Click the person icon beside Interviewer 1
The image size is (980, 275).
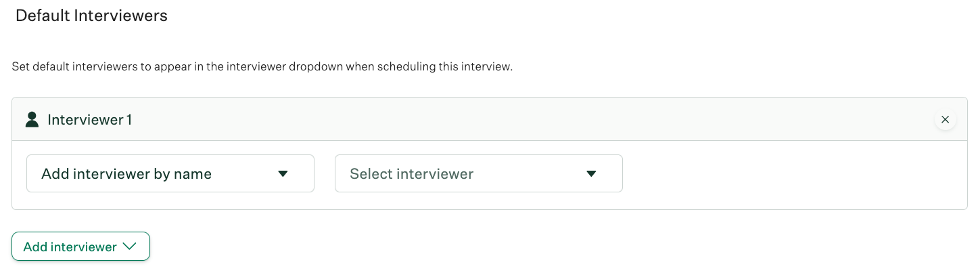(x=31, y=120)
